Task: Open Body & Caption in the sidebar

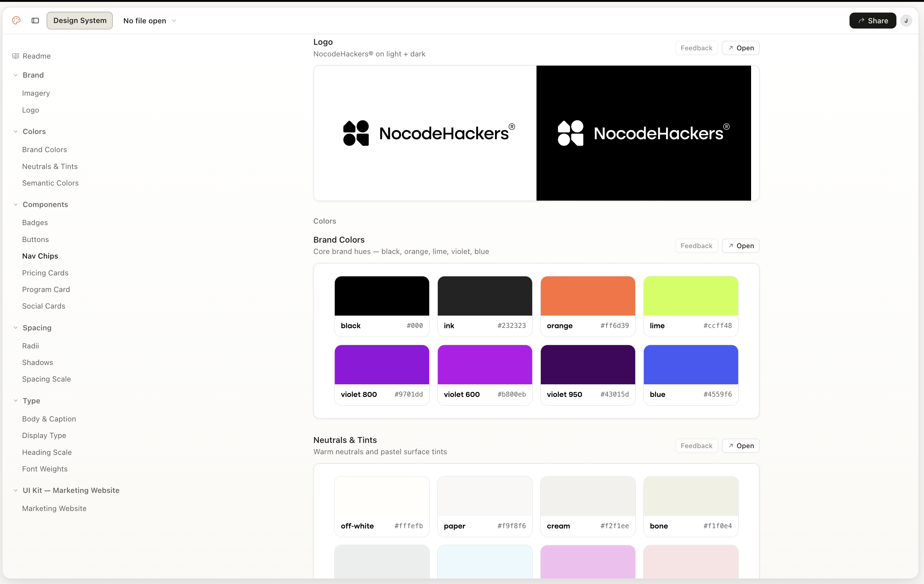Action: coord(49,419)
